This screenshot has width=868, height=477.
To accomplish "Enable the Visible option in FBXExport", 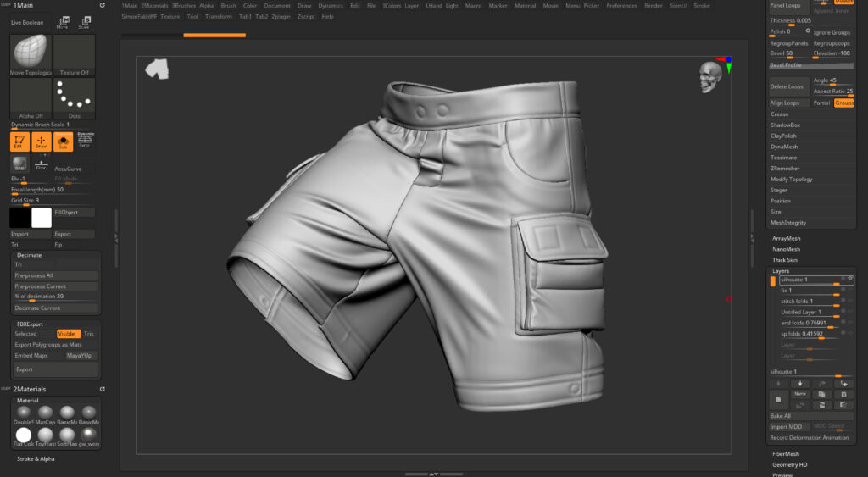I will [68, 334].
